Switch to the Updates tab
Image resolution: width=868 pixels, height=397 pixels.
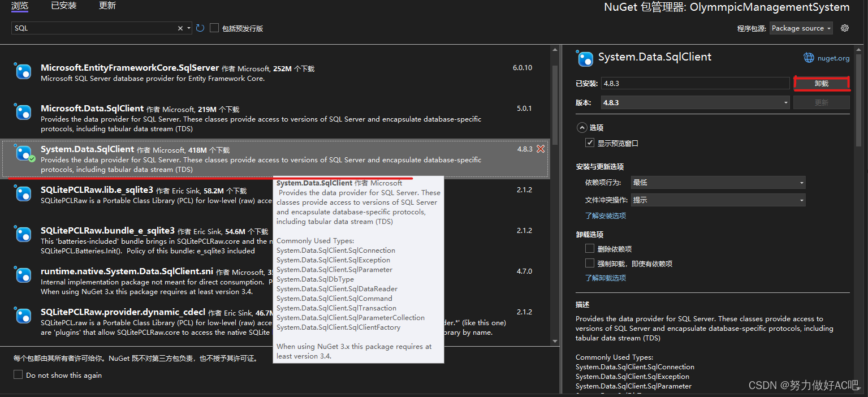107,6
